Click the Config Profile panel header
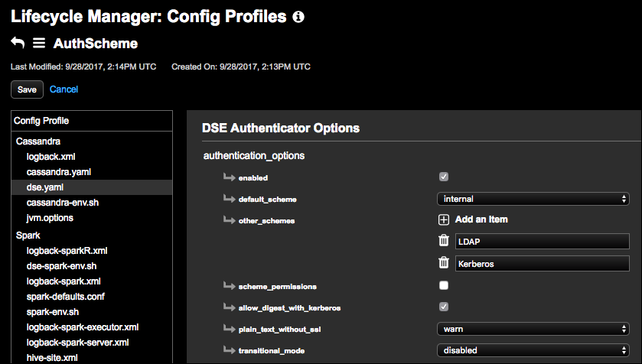 [x=92, y=121]
